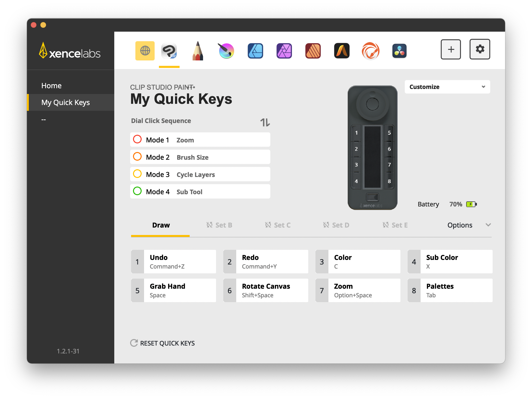Select the DaVinci Resolve app icon
The image size is (532, 399).
[399, 51]
